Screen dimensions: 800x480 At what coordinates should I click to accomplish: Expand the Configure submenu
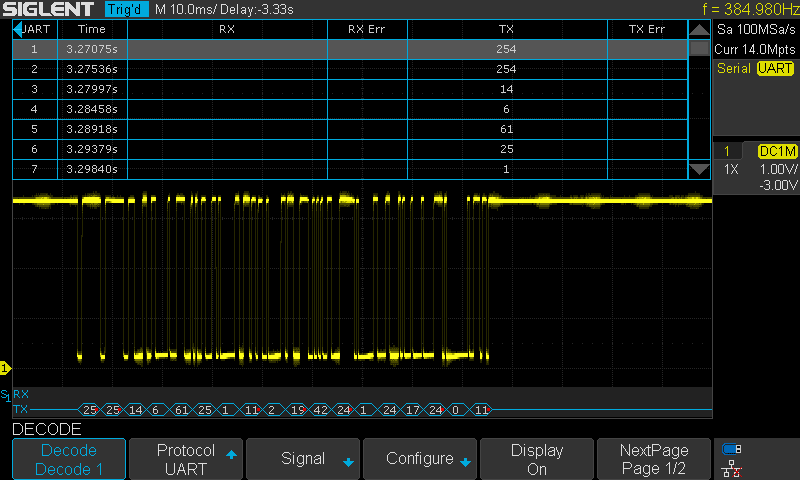420,459
